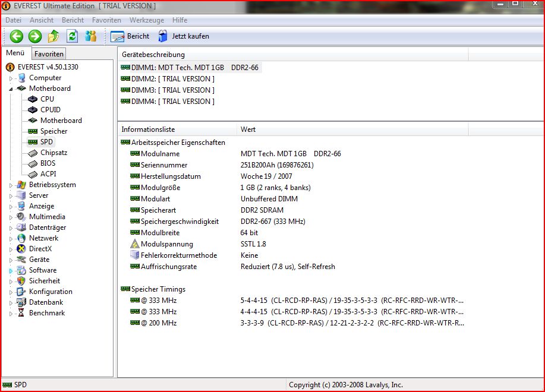Select DirectX in the tree
Viewport: 545px width, 392px height.
pyautogui.click(x=40, y=249)
